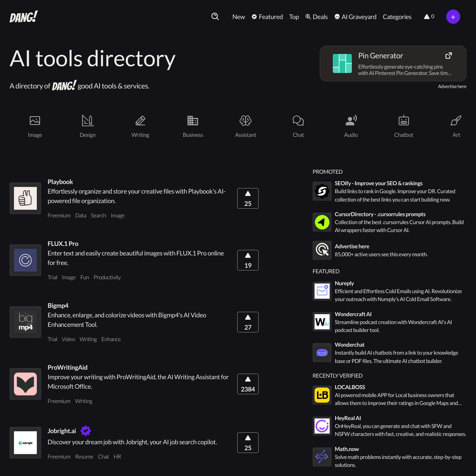Open the Image category icon
This screenshot has height=476, width=476.
coord(35,121)
